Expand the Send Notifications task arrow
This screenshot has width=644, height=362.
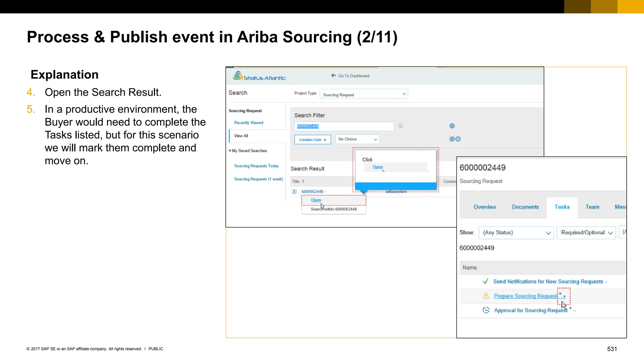coord(606,282)
